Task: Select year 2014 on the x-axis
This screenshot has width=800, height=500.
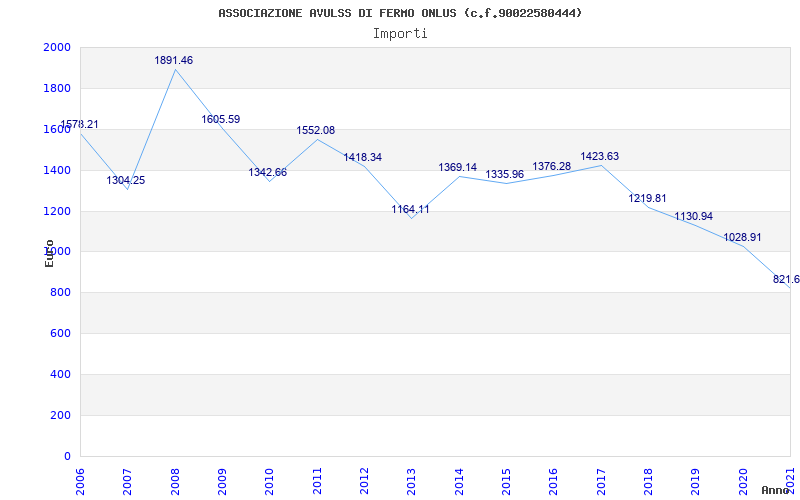Action: click(459, 482)
